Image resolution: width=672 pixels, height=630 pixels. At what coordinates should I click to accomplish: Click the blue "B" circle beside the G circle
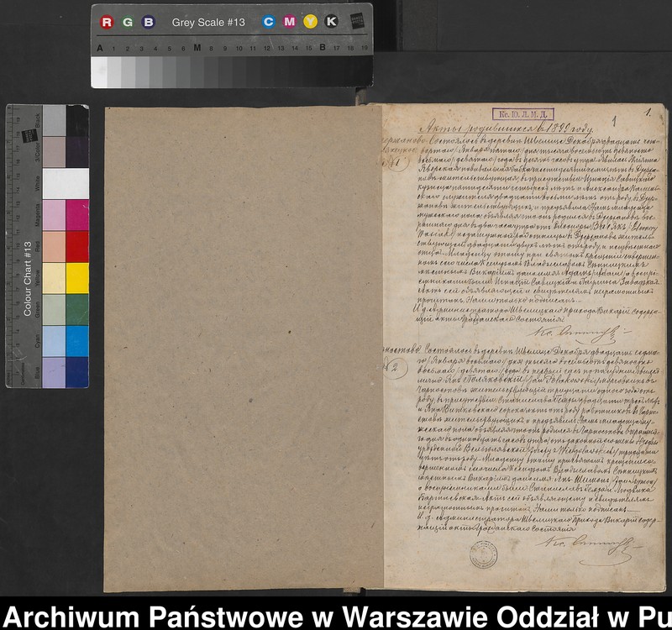pyautogui.click(x=149, y=23)
